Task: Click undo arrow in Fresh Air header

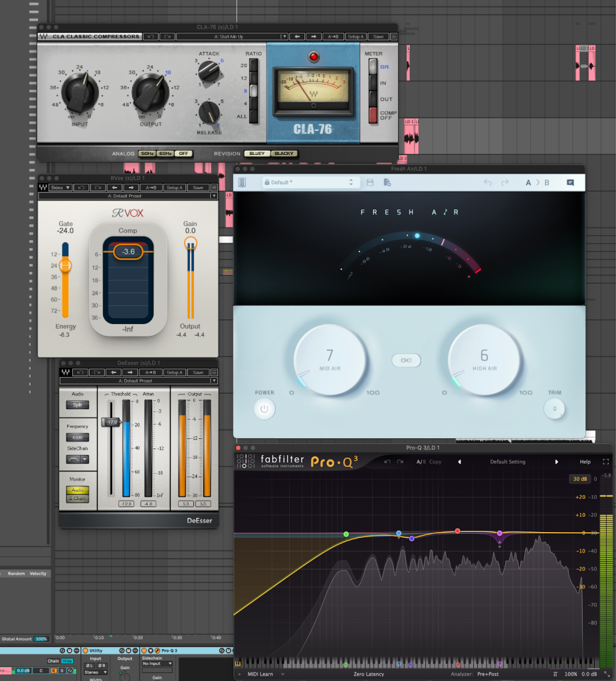Action: pos(488,182)
